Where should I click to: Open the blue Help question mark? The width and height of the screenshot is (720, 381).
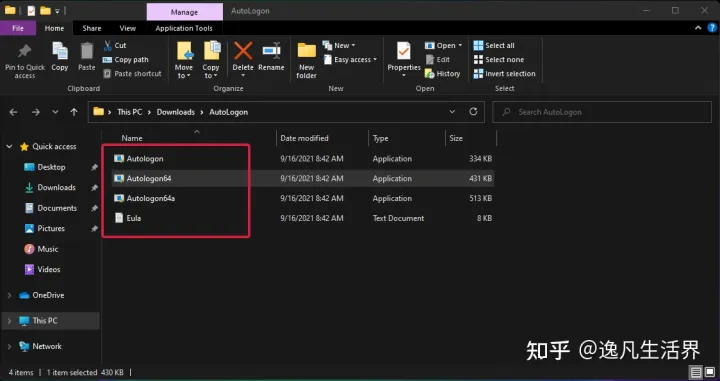pos(712,28)
